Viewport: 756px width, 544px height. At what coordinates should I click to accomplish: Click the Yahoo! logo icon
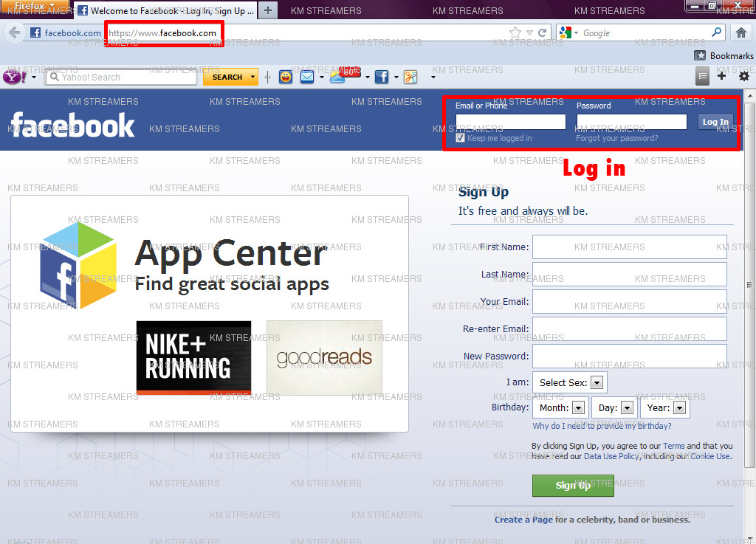(x=14, y=77)
